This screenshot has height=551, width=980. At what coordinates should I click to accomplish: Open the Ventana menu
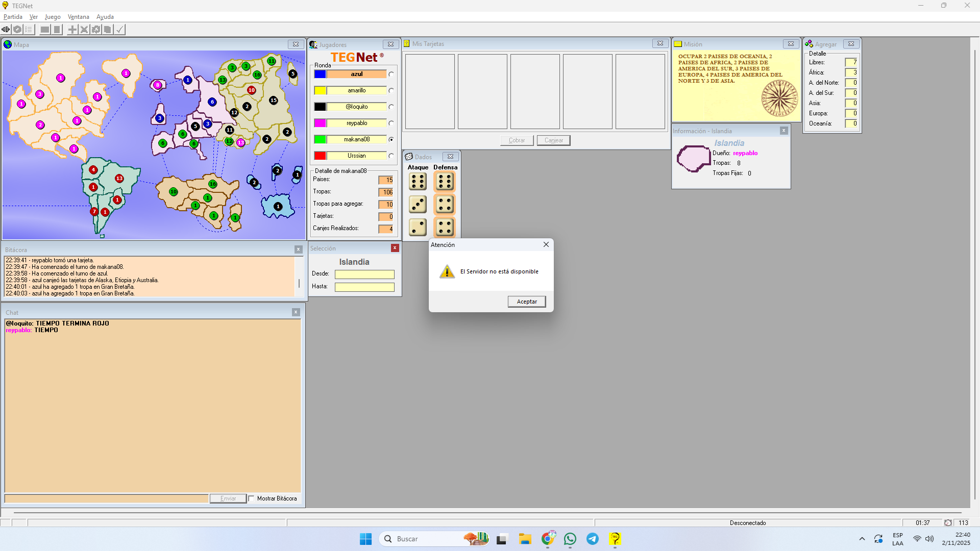pos(78,17)
